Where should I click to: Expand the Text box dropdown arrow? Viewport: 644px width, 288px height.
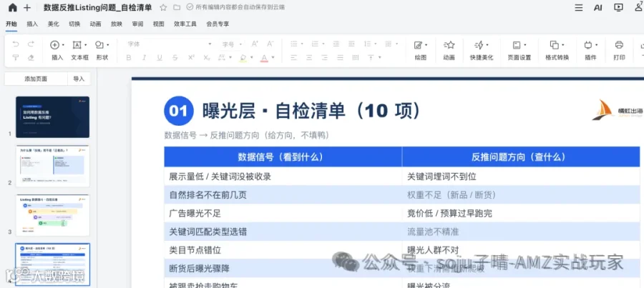click(85, 45)
